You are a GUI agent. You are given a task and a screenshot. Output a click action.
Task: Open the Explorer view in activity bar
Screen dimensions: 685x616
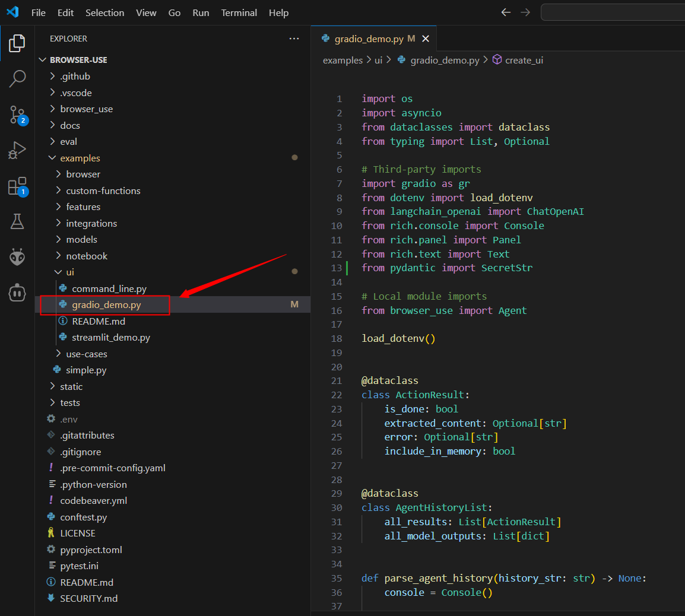(x=17, y=43)
